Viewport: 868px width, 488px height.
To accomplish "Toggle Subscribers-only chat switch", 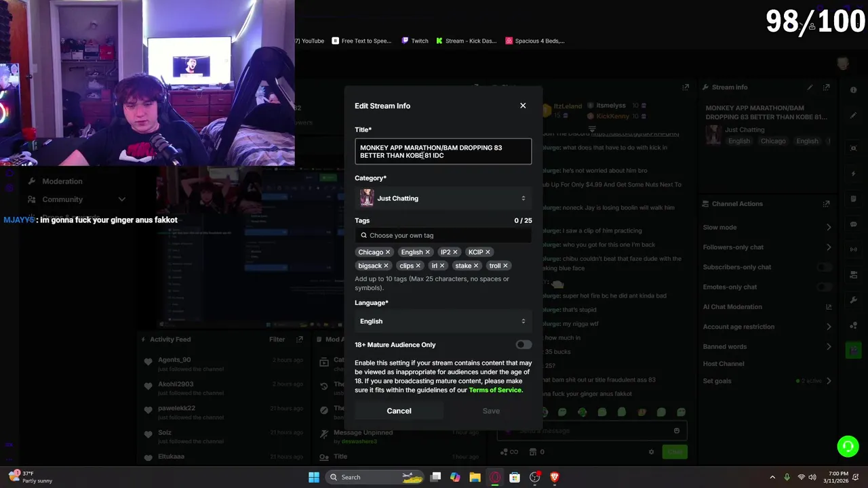I will coord(824,267).
